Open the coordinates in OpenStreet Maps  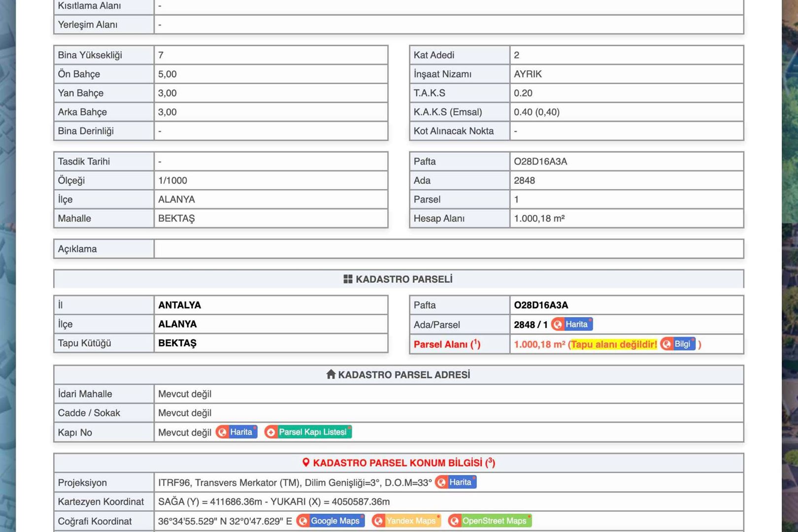click(490, 521)
